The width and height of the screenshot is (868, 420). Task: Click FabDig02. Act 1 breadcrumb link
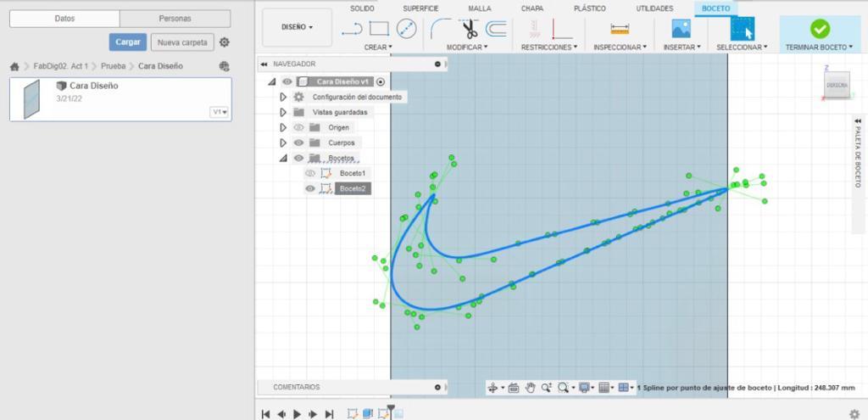coord(60,66)
